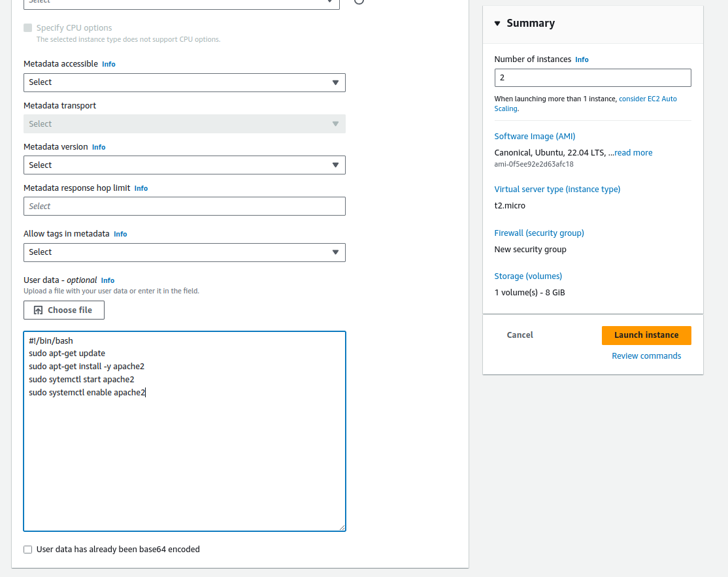Click the 'sudo apt-get install -y apache2' line
This screenshot has width=728, height=577.
click(86, 367)
